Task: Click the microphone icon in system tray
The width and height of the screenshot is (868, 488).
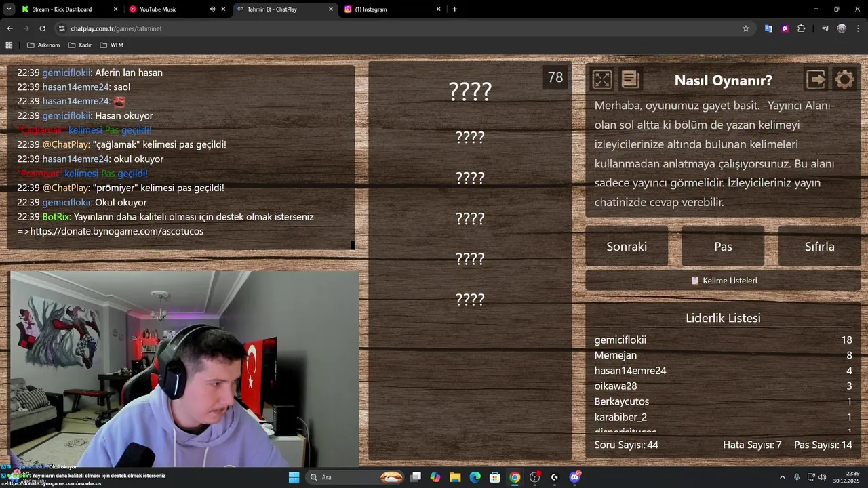Action: 797,477
